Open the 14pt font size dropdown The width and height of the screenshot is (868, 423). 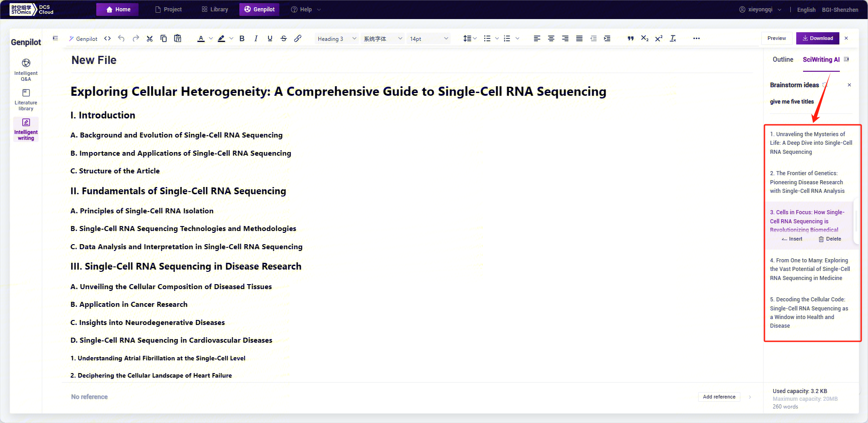pos(429,39)
